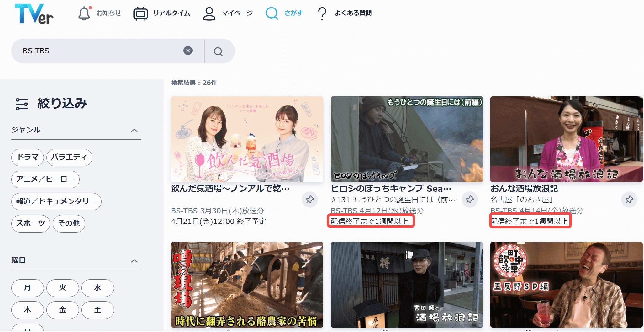Open 町中華で飲ろうぜ thumbnail
Viewport: 644px width, 332px height.
(567, 285)
